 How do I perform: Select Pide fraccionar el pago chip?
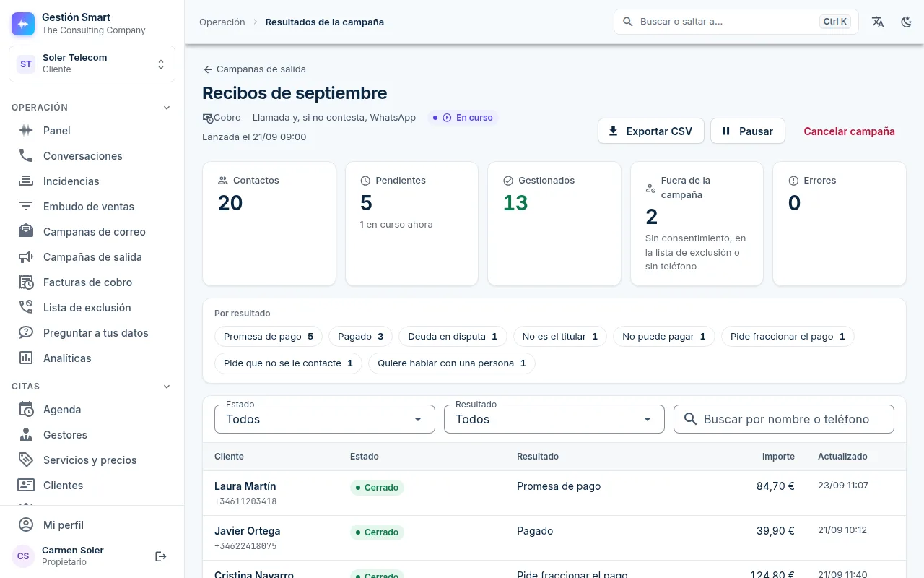(x=788, y=337)
